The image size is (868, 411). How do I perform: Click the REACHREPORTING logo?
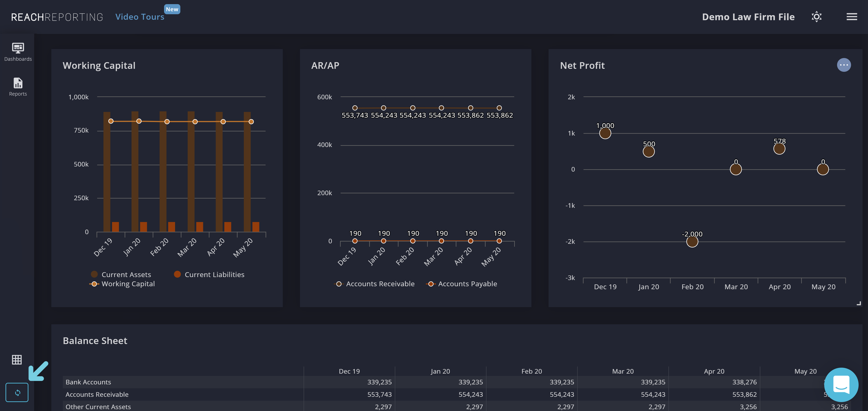pyautogui.click(x=57, y=17)
